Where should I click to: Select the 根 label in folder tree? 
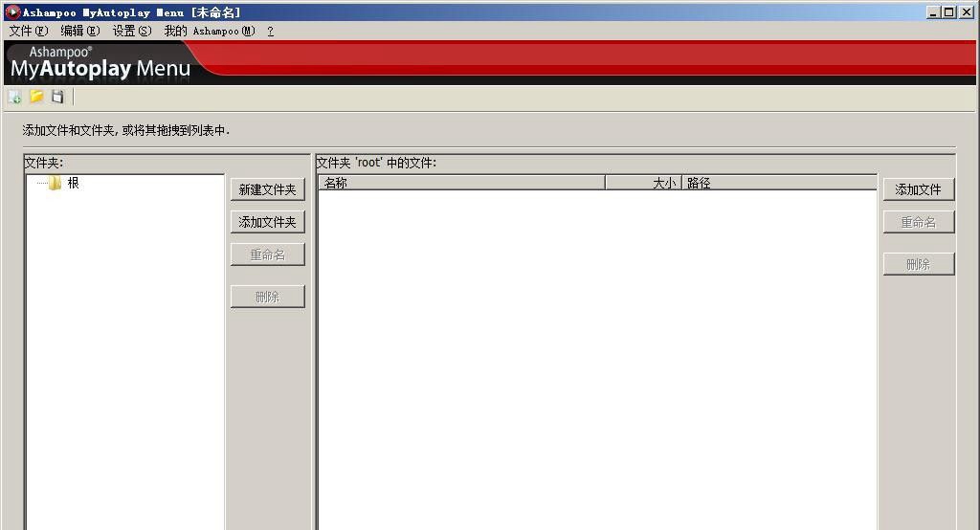73,183
